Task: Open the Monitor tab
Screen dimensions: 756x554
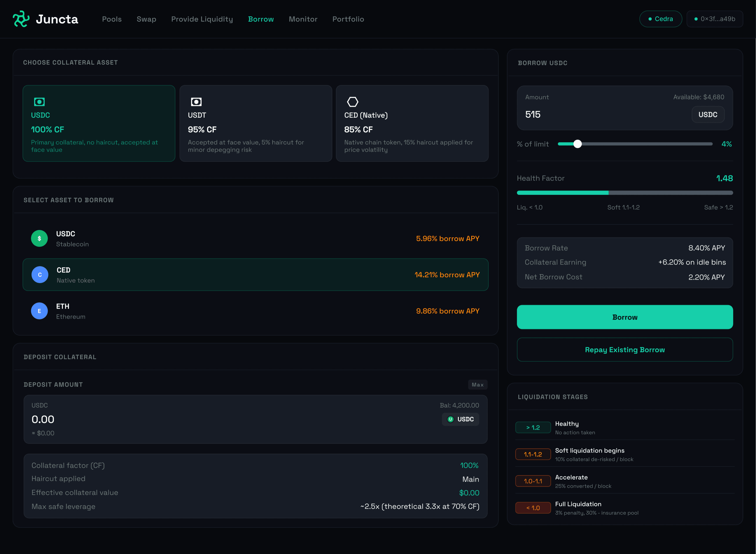Action: point(303,19)
